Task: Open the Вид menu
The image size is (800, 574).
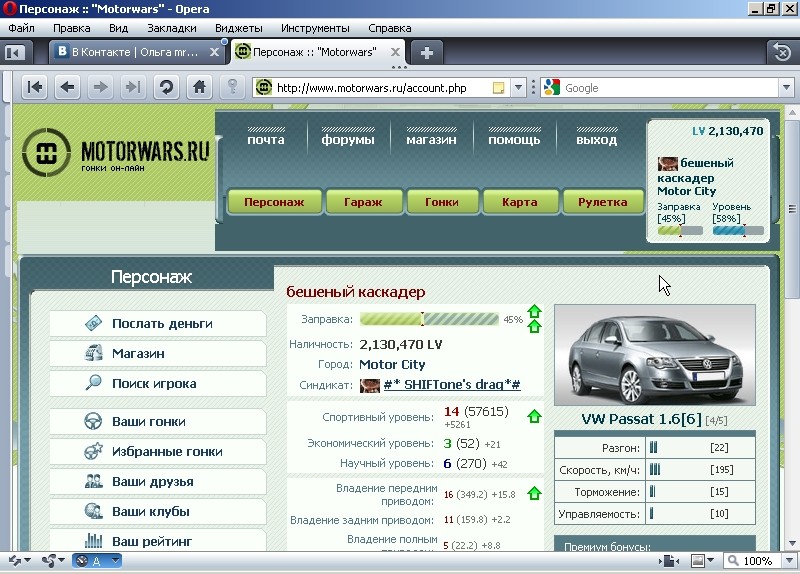Action: point(118,28)
